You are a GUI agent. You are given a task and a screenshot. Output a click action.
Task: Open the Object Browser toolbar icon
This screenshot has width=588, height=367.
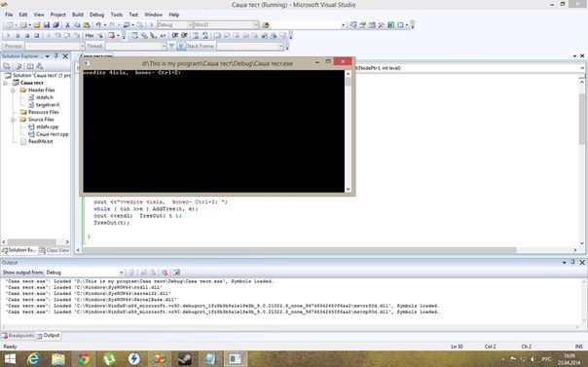(x=372, y=25)
